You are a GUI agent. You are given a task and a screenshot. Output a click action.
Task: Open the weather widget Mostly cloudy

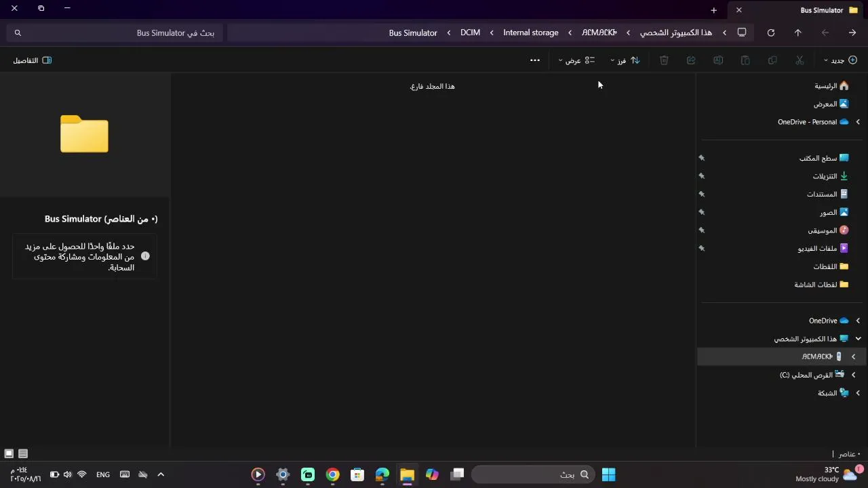click(829, 474)
